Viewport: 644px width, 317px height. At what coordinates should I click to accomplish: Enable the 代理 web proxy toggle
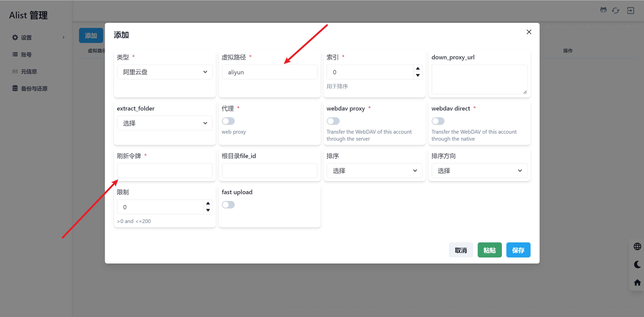point(228,121)
